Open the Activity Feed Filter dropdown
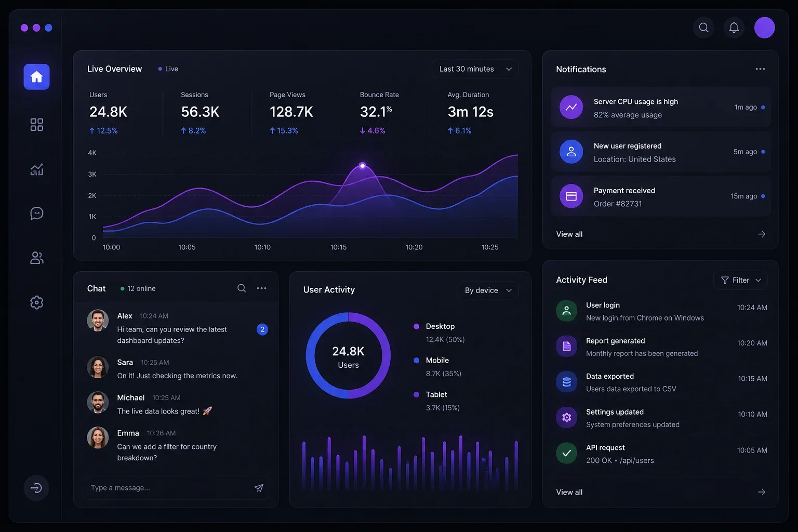798x532 pixels. (740, 280)
